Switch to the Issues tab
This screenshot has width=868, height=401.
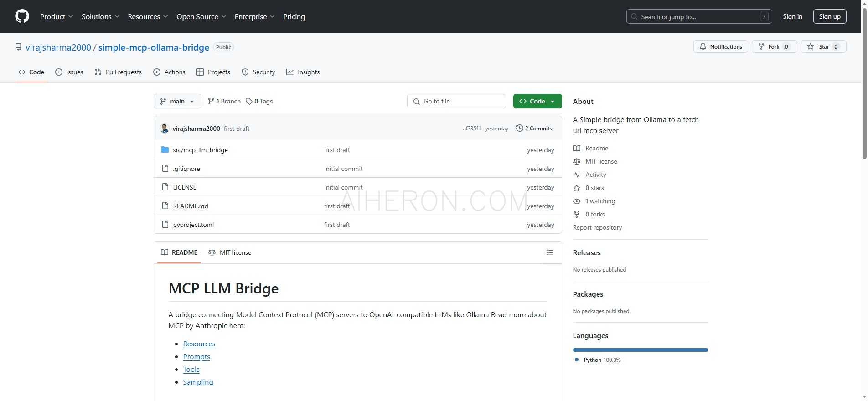tap(69, 72)
